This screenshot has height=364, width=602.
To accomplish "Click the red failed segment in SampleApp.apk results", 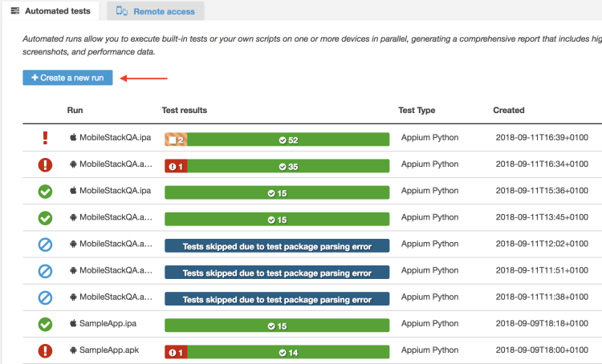I will coord(175,352).
